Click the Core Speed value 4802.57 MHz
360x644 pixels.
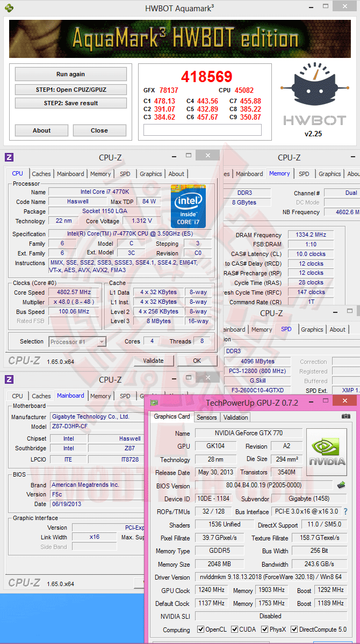[x=74, y=292]
